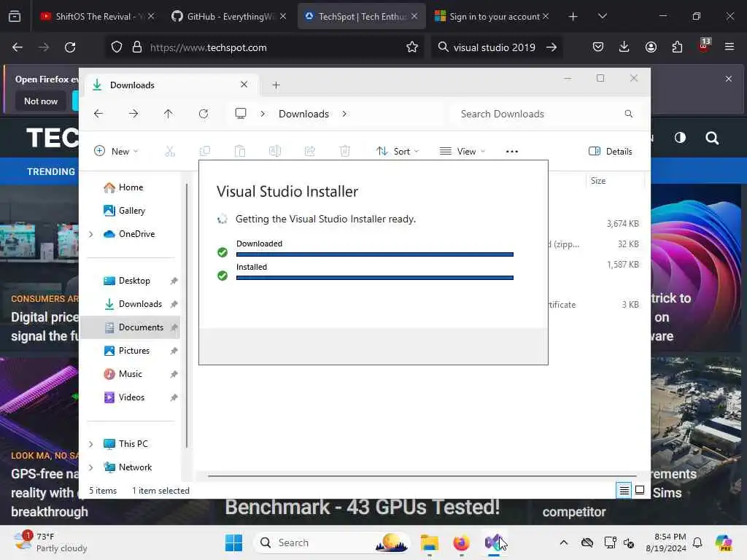This screenshot has width=747, height=560.
Task: Bookmark this page with the star icon
Action: point(412,47)
